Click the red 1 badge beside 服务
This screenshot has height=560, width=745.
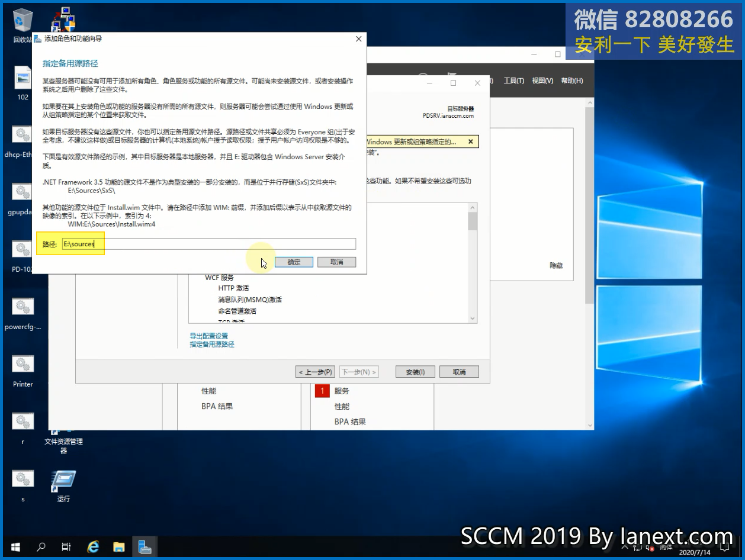coord(322,391)
